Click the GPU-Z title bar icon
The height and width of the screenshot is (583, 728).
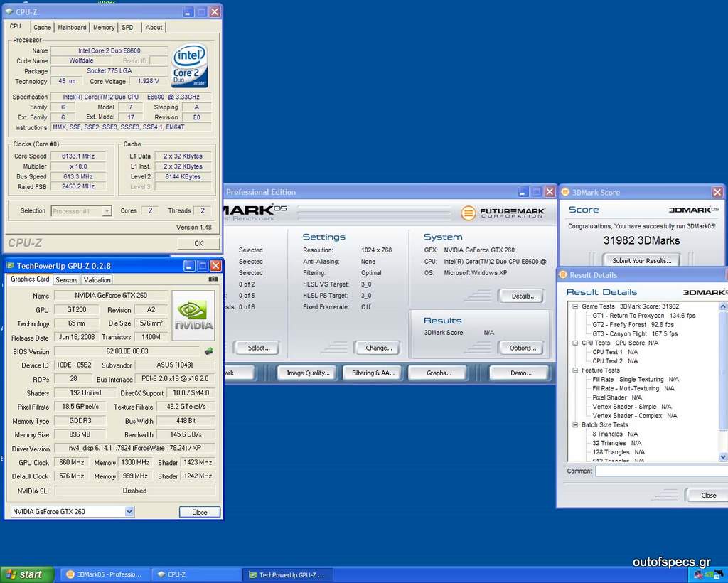pos(10,266)
